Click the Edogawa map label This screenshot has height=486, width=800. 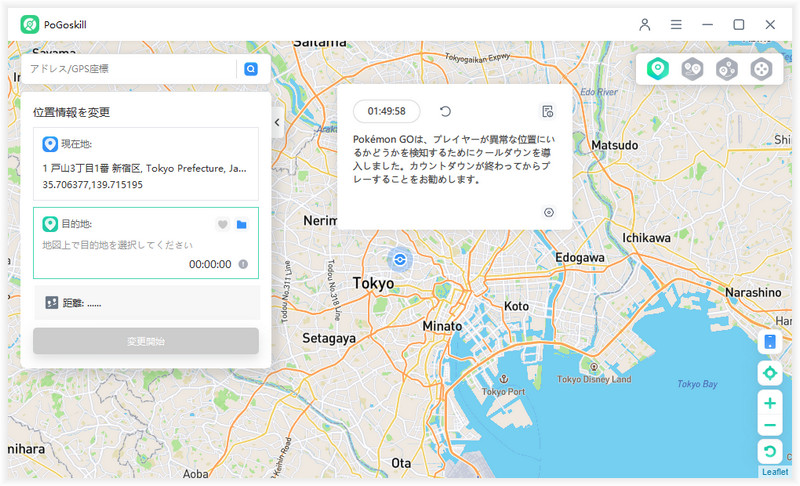point(580,258)
